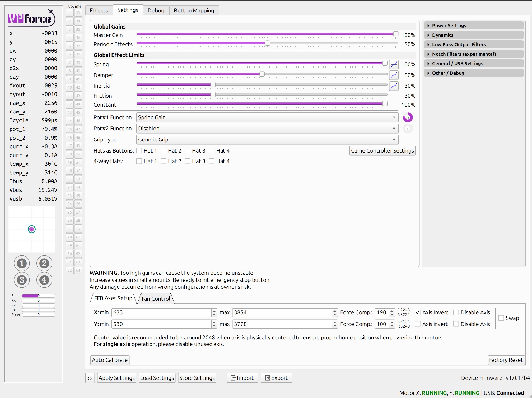
Task: Open the Inertia response curve editor icon
Action: pos(394,86)
